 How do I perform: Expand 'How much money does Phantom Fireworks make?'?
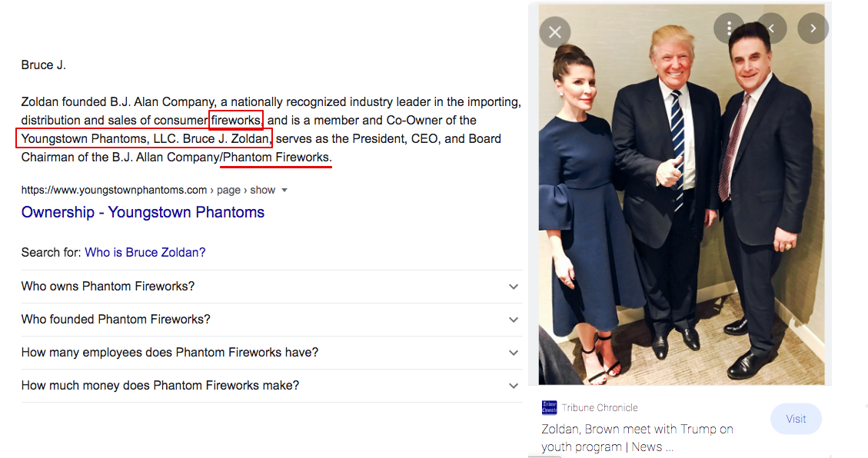tap(271, 386)
